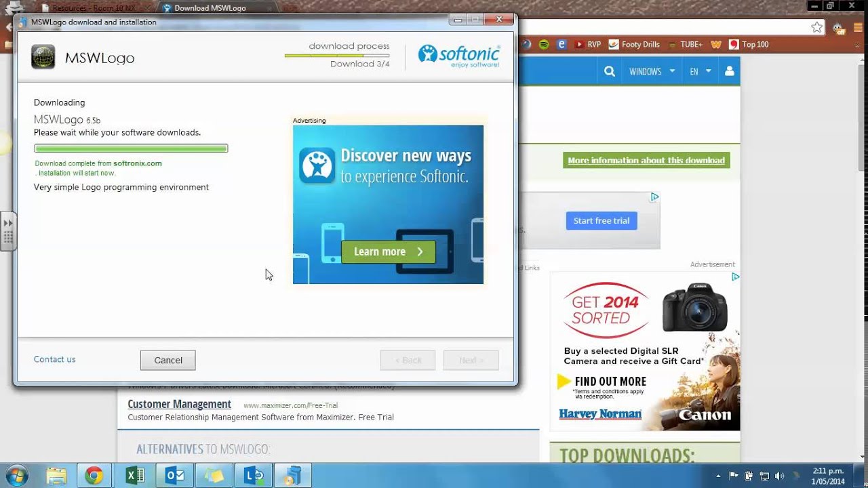Image resolution: width=868 pixels, height=488 pixels.
Task: Click the Action Center flag in system tray
Action: (x=734, y=476)
